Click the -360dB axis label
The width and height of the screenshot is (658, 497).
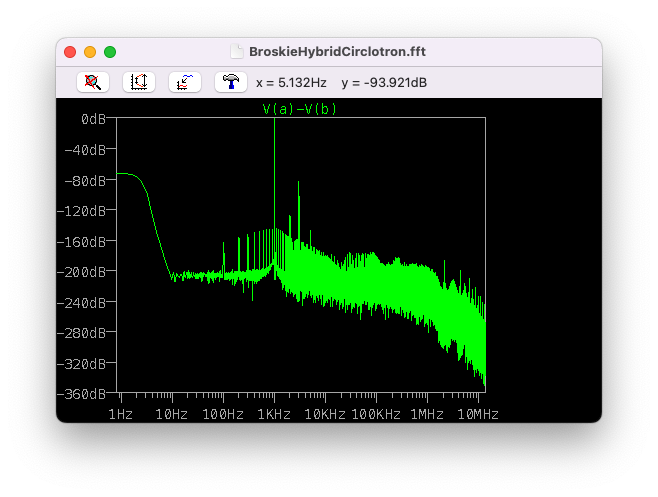click(81, 394)
